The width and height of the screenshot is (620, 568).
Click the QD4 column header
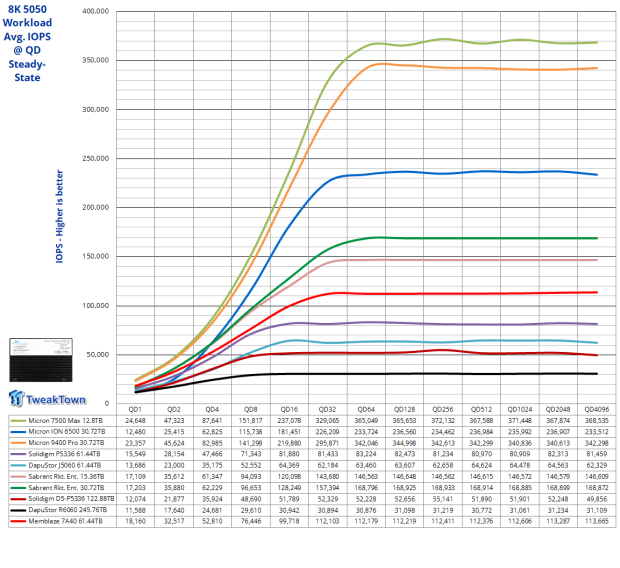pyautogui.click(x=212, y=409)
